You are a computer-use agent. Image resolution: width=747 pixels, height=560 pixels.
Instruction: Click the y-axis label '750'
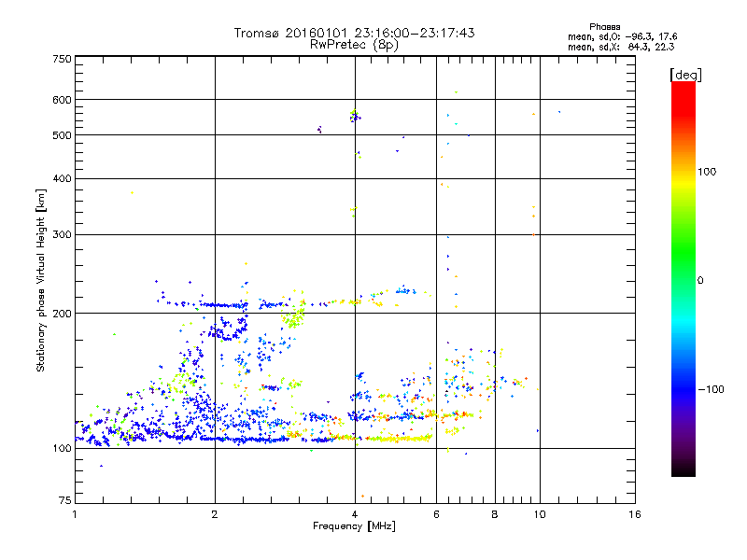pos(62,59)
